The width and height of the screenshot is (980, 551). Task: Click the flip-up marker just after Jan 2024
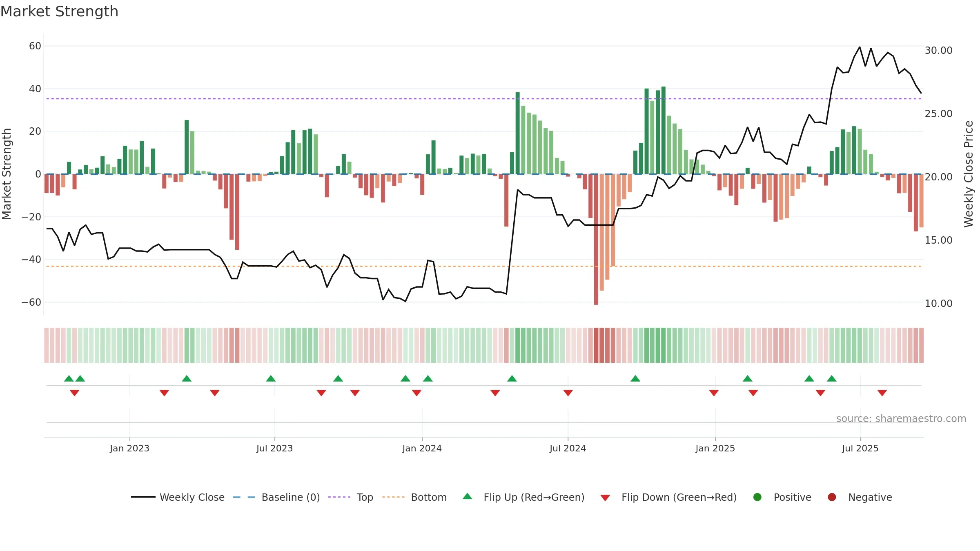(x=428, y=378)
